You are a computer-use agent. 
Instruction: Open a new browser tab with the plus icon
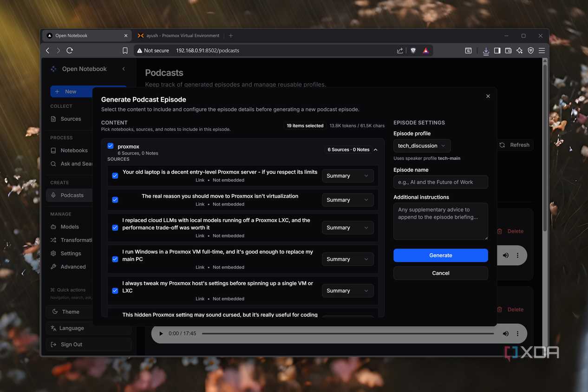[231, 36]
